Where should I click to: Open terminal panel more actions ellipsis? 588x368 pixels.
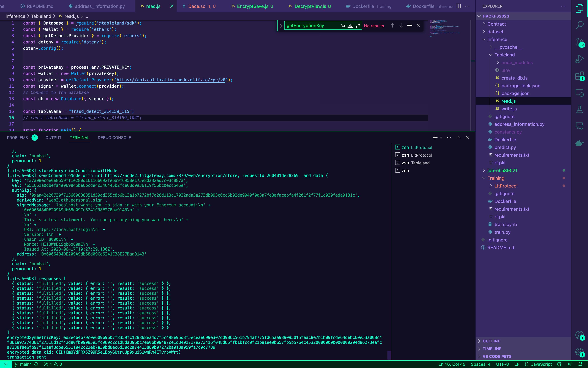pyautogui.click(x=449, y=138)
